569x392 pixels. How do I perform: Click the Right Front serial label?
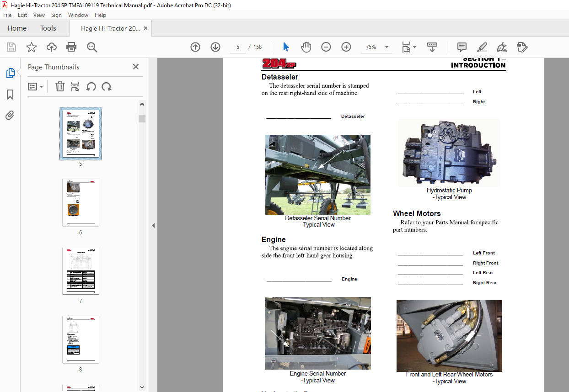(485, 263)
